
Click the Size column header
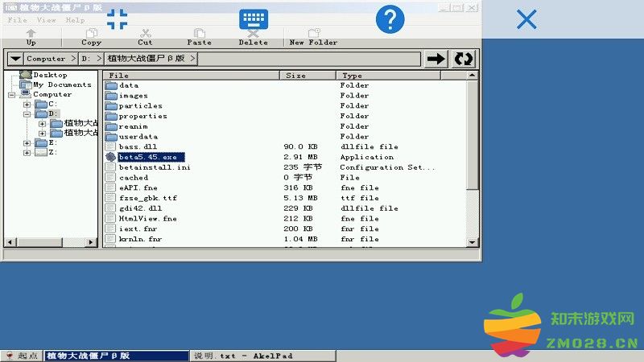[x=308, y=76]
